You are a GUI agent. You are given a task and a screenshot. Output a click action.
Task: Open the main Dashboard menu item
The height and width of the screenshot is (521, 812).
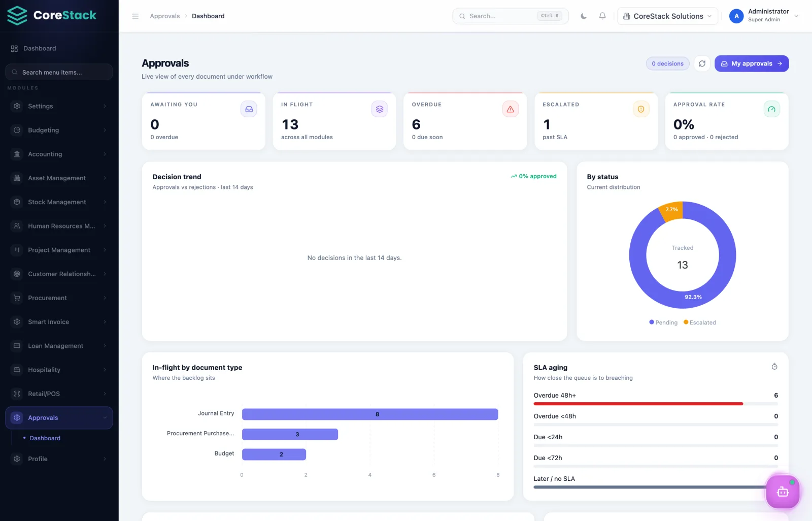[59, 48]
